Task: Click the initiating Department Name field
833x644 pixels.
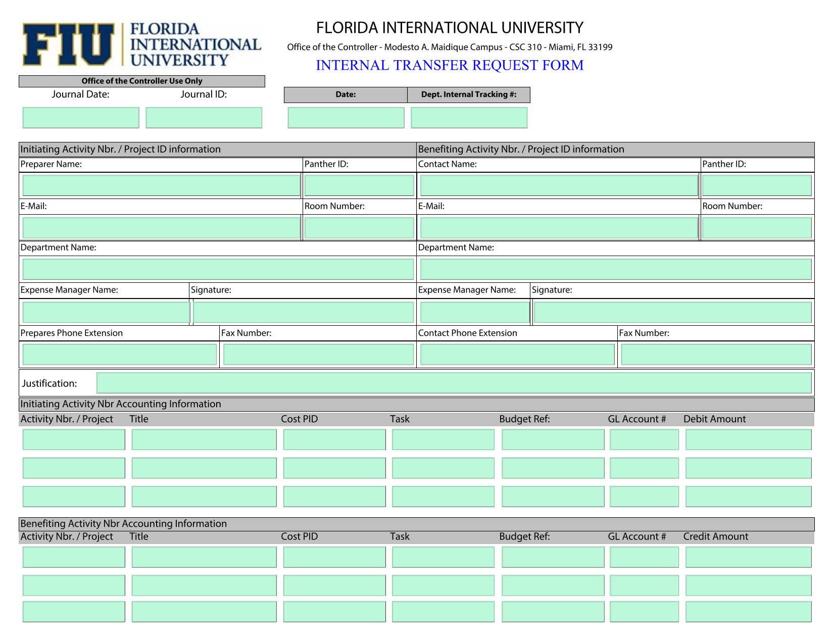Action: click(218, 269)
